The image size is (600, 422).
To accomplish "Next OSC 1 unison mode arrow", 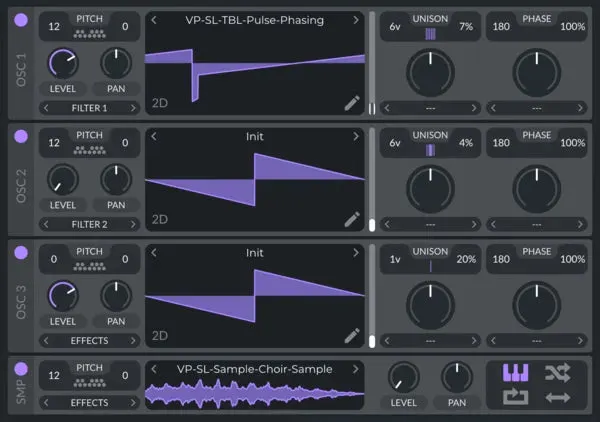I will pos(474,108).
